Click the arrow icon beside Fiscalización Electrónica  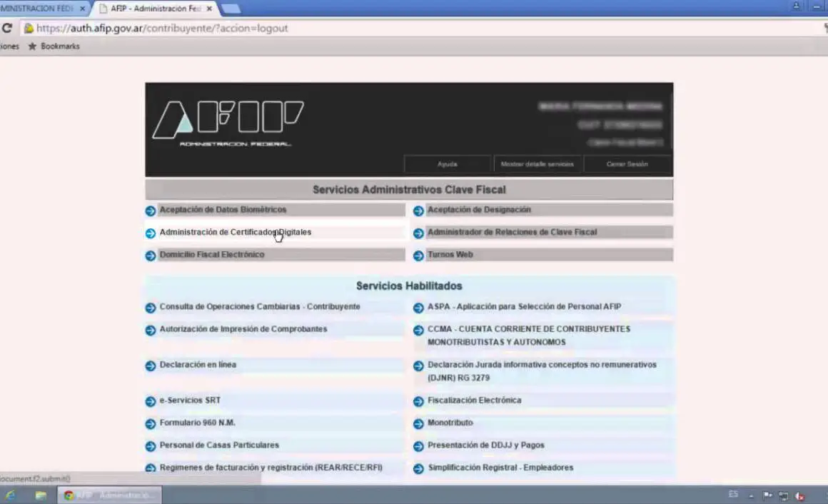click(419, 401)
